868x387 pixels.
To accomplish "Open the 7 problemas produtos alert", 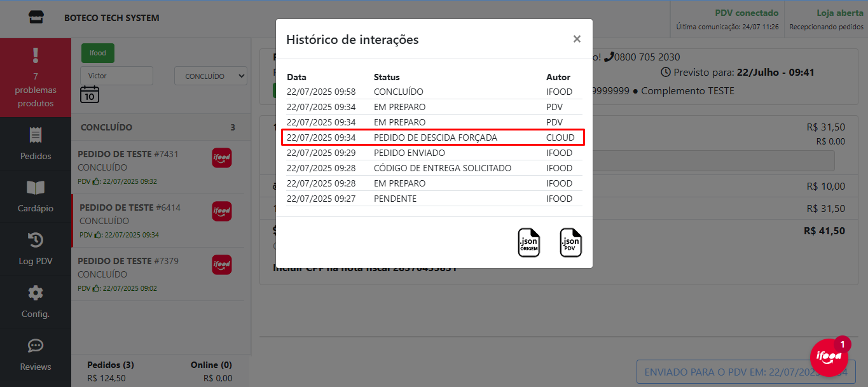I will (36, 78).
